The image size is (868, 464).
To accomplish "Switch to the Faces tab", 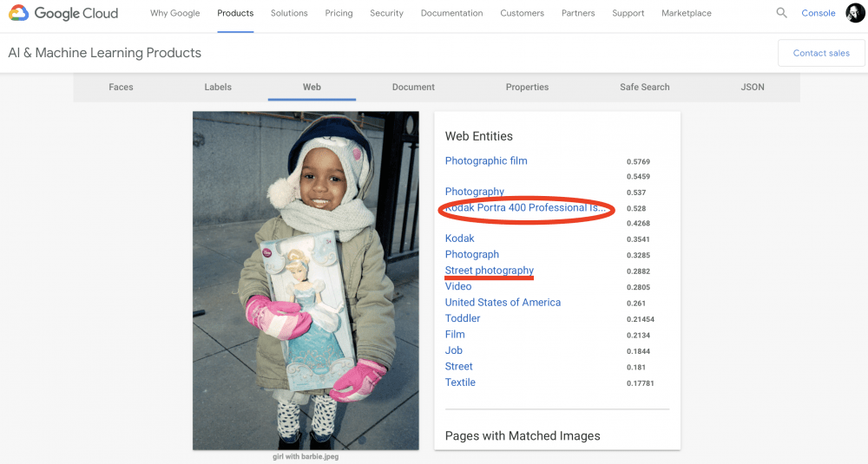I will click(x=121, y=87).
